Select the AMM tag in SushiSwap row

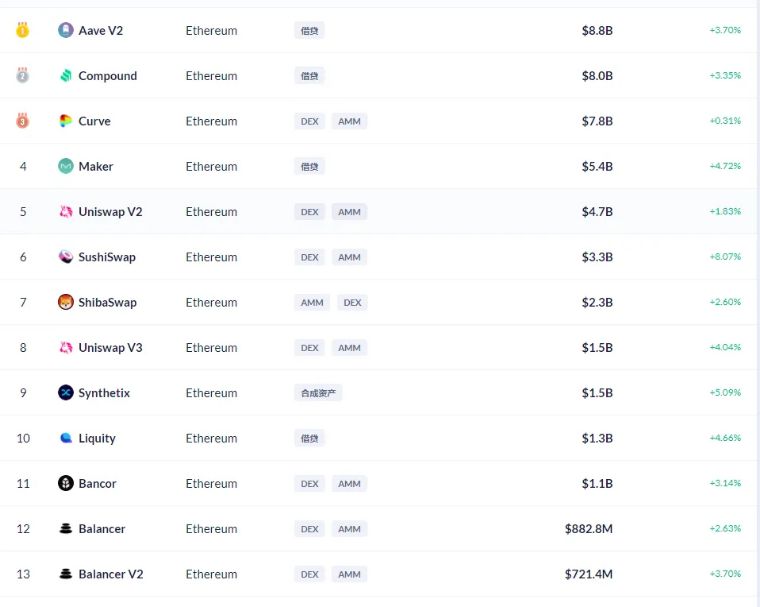349,257
